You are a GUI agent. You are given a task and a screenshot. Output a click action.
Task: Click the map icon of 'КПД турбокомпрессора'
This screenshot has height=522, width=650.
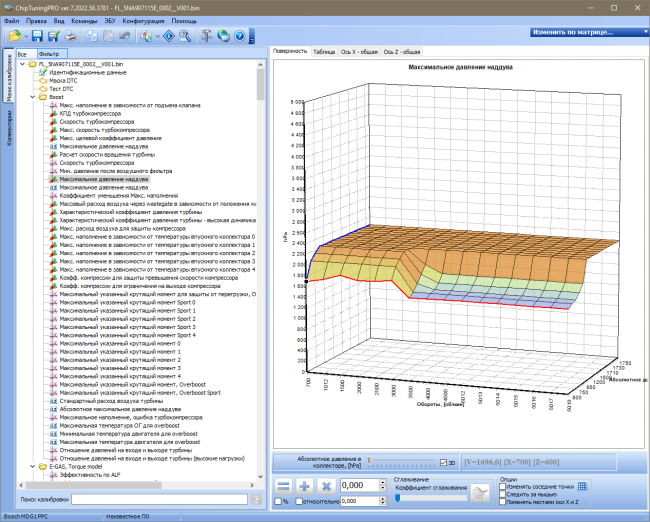point(53,113)
